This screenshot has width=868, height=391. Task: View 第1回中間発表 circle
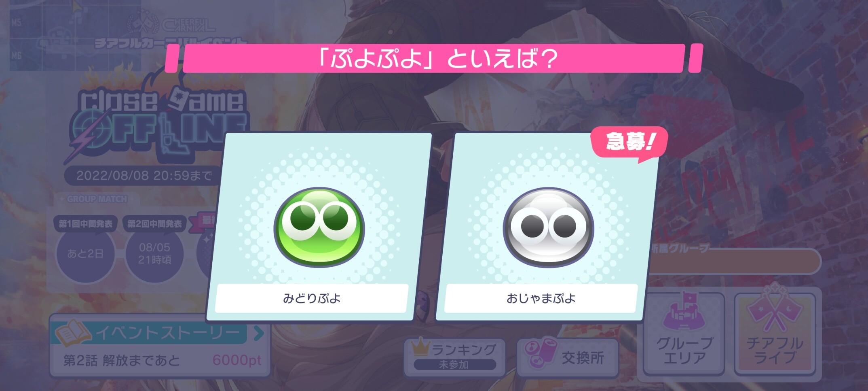coord(85,253)
